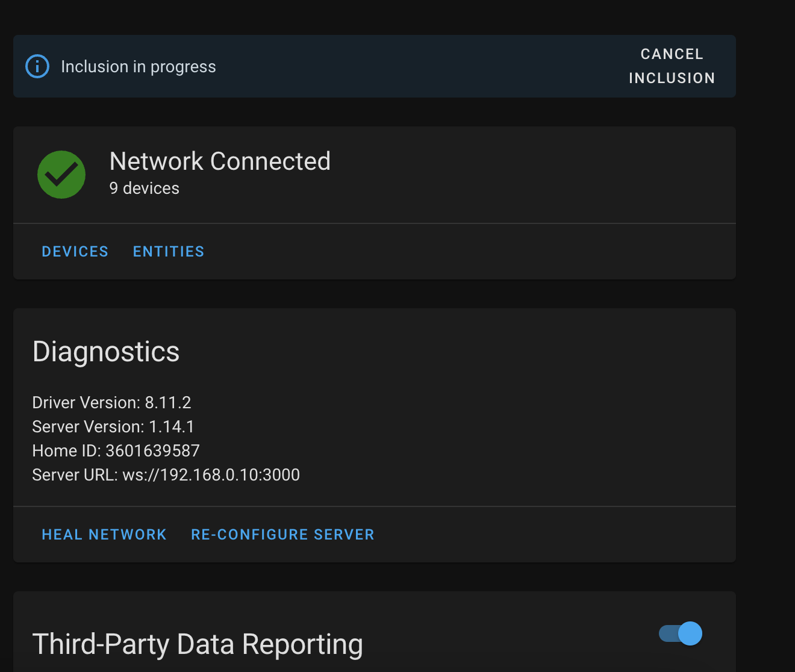Open the Devices list
795x672 pixels.
[x=75, y=252]
